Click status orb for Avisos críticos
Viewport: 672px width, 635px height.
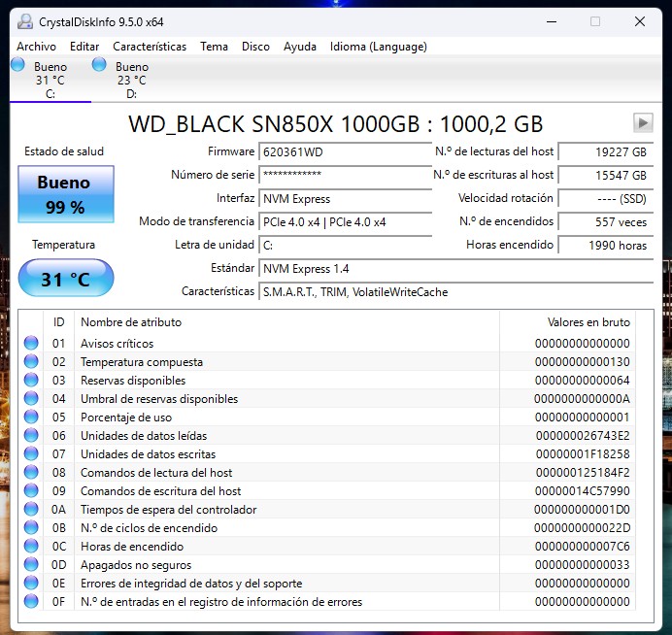[x=31, y=343]
